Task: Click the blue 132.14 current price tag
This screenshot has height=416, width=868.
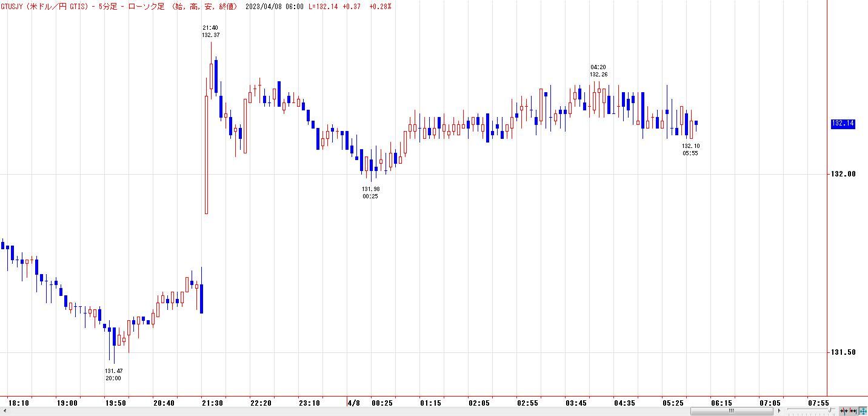Action: point(843,123)
